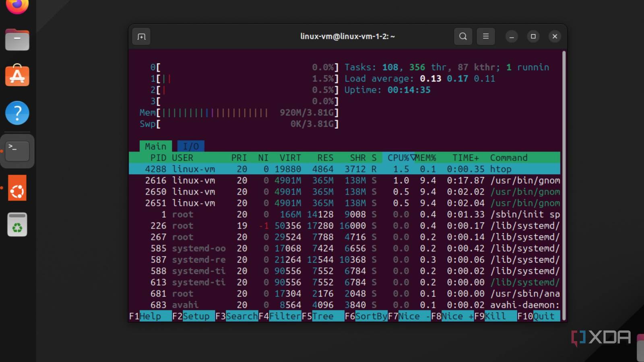The width and height of the screenshot is (644, 362).
Task: Sort by the CPU% column header
Action: [x=398, y=158]
